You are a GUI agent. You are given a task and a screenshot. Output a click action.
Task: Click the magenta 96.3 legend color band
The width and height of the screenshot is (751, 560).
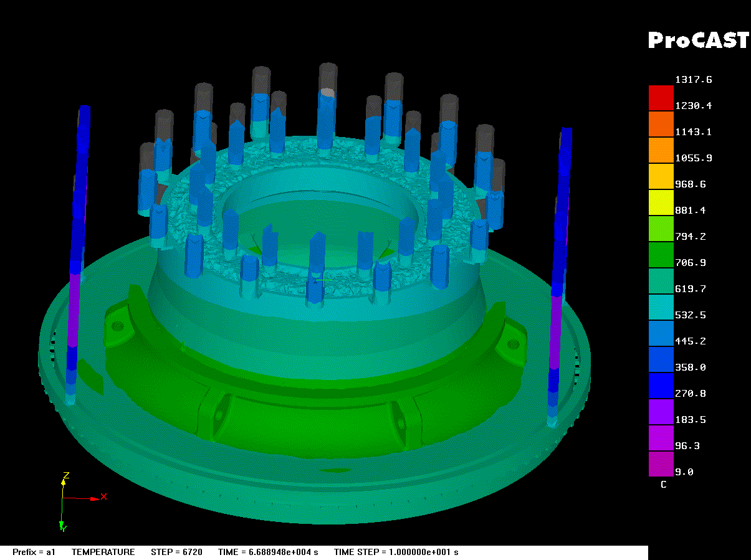coord(661,464)
